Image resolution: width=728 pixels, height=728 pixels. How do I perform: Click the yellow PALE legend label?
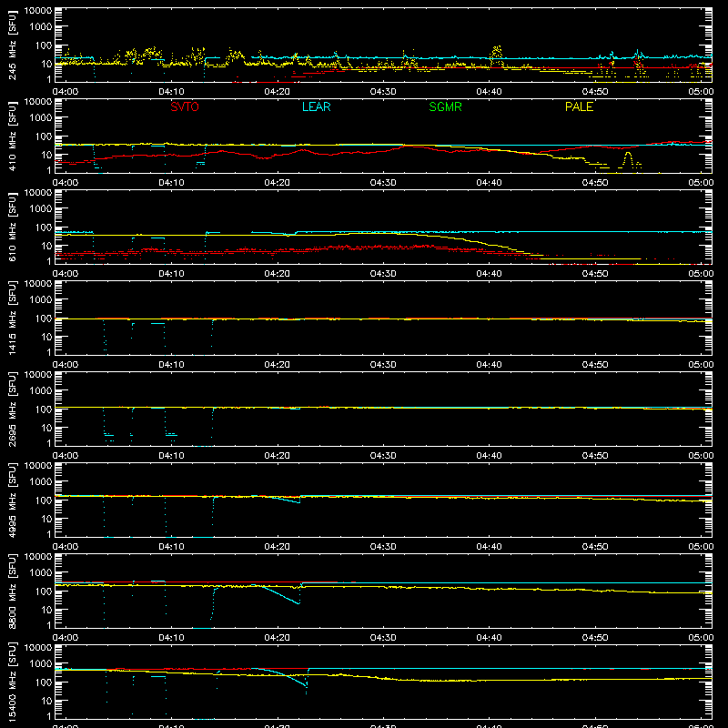point(579,106)
